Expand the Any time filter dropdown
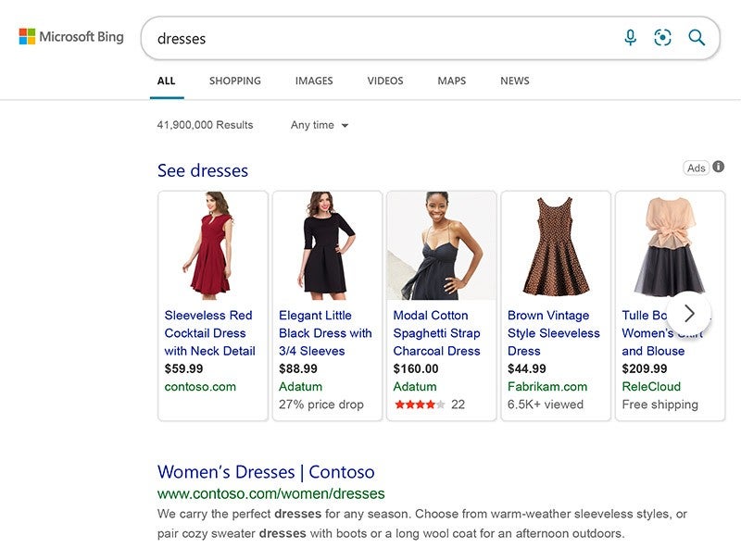The width and height of the screenshot is (741, 560). coord(320,125)
